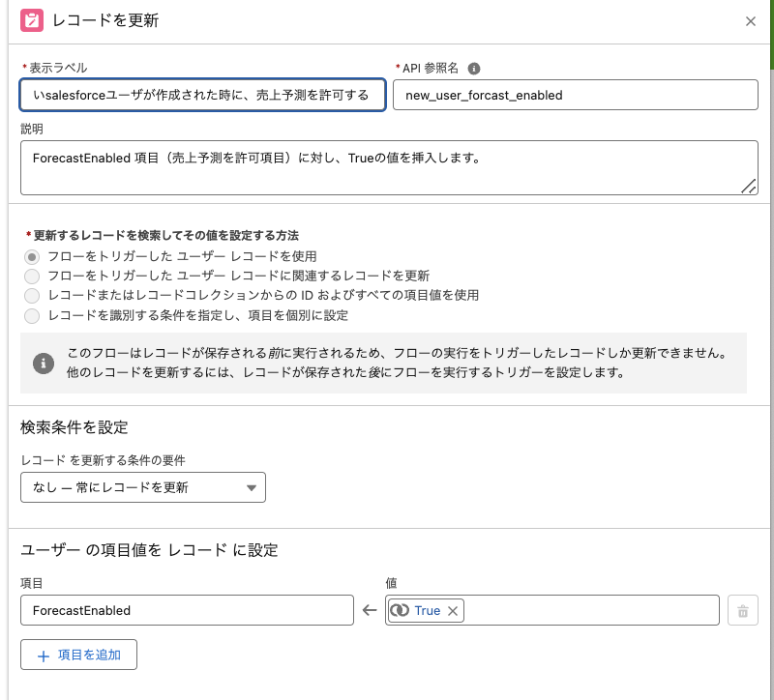Edit the new_user_forcast_enabled API name field

pyautogui.click(x=577, y=95)
